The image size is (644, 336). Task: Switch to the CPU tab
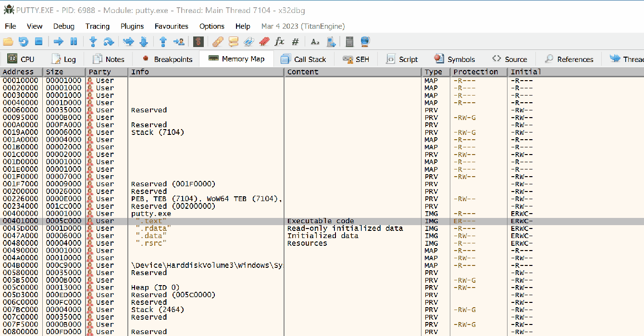pyautogui.click(x=22, y=59)
